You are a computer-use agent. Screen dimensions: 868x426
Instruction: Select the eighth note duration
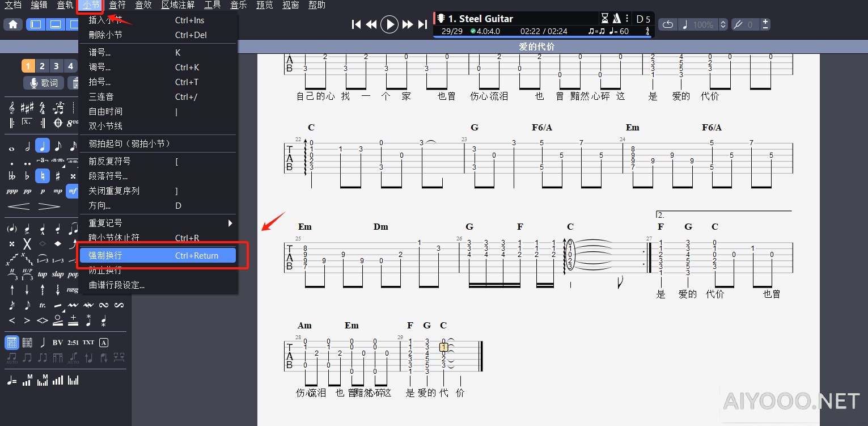58,146
